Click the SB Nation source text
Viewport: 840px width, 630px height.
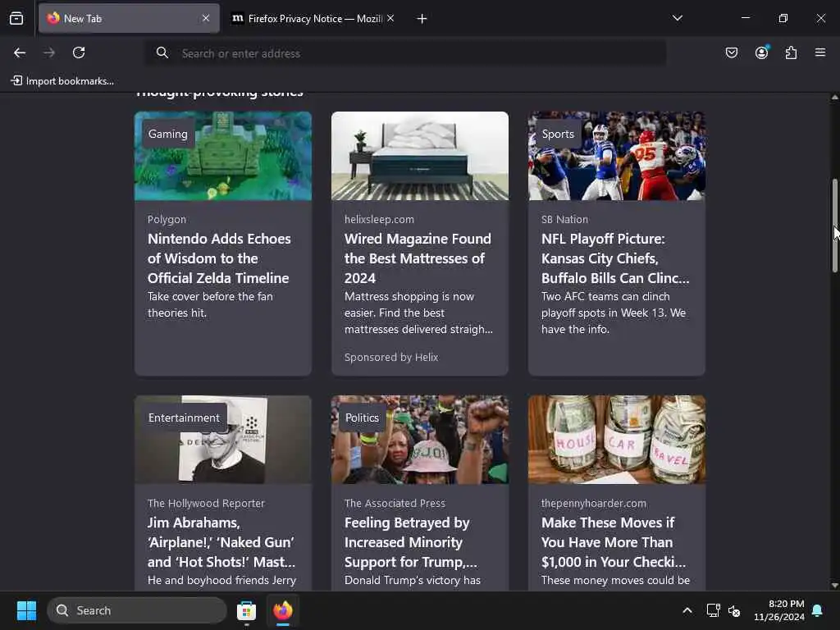[x=564, y=219]
